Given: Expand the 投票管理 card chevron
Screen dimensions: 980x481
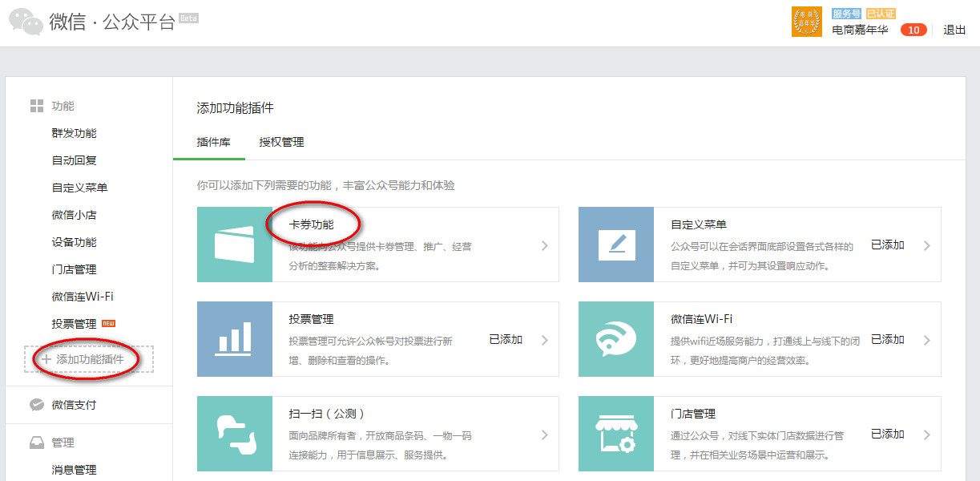Looking at the screenshot, I should (x=545, y=340).
